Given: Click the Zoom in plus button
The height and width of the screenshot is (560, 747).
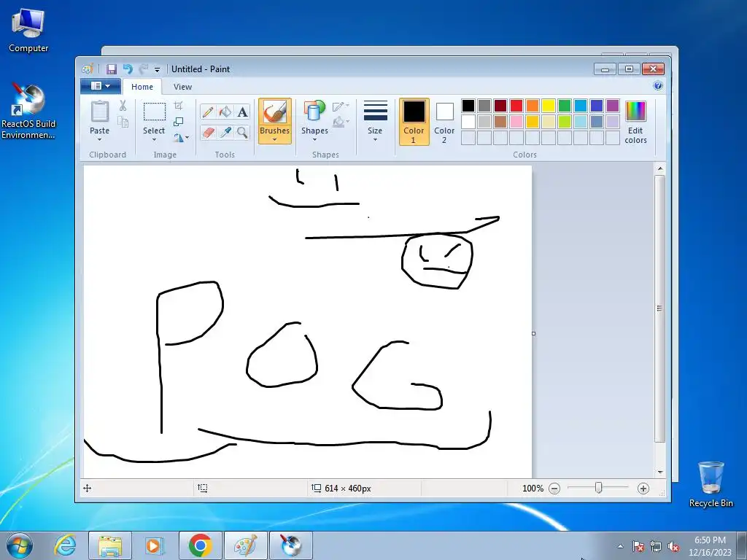Looking at the screenshot, I should [x=643, y=488].
